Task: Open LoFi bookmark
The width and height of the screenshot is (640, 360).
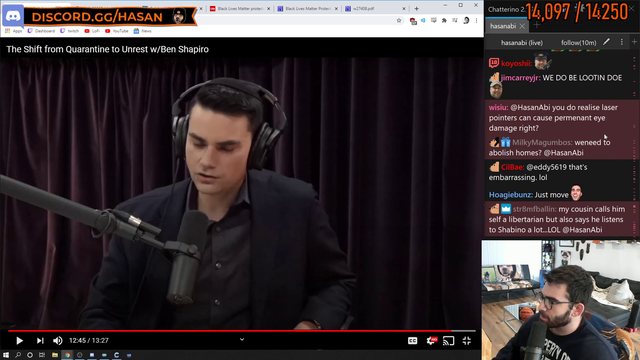Action: click(92, 31)
